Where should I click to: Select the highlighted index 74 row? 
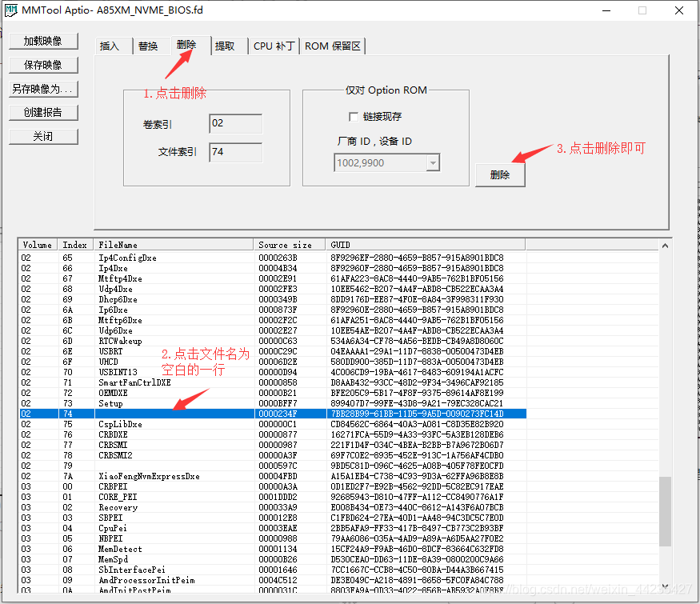[273, 414]
